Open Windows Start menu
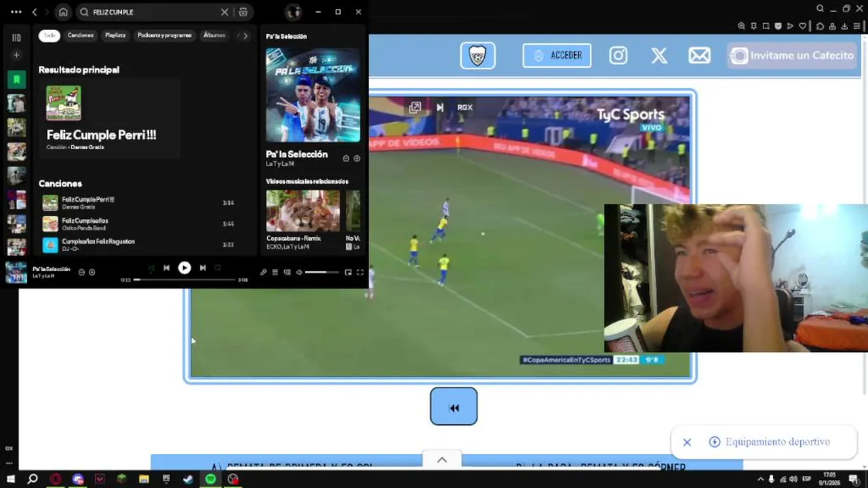 11,479
